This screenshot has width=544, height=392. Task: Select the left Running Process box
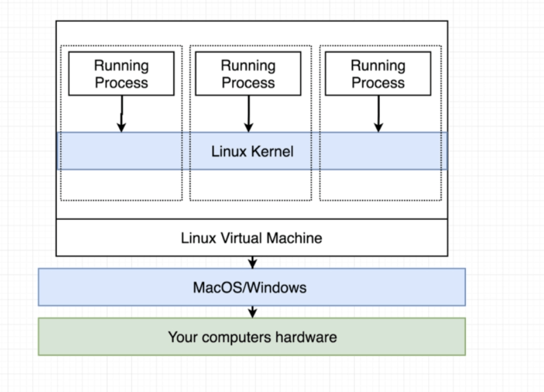[122, 74]
